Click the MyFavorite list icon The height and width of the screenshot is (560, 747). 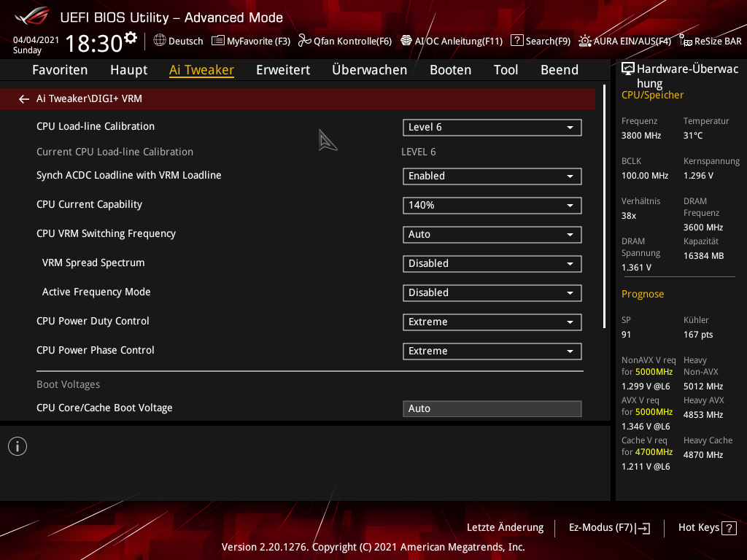point(217,41)
